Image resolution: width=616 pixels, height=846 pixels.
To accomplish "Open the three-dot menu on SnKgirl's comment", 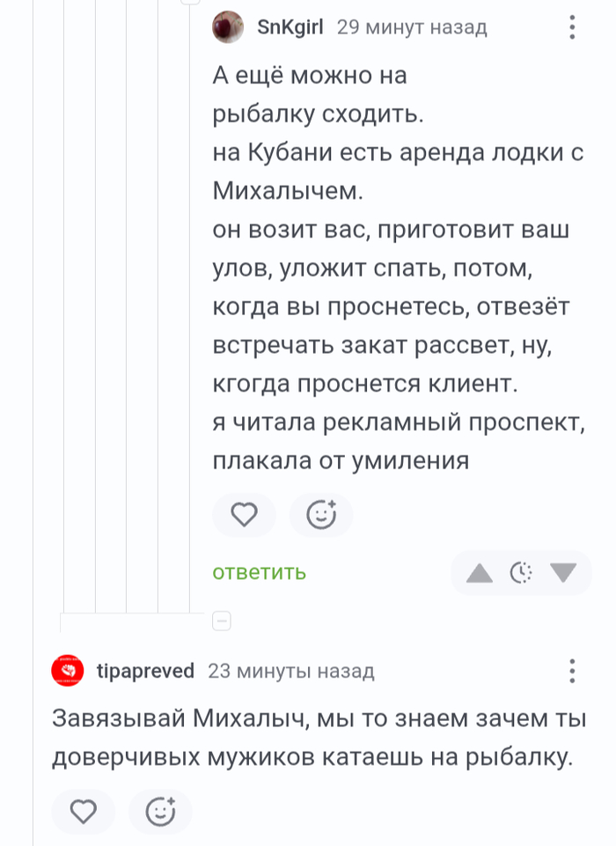I will [574, 26].
